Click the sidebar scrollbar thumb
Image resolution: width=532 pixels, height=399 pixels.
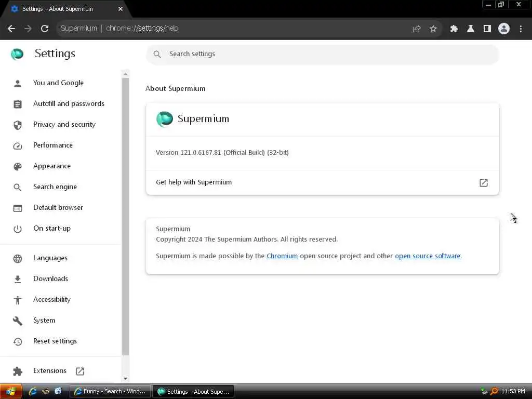126,217
